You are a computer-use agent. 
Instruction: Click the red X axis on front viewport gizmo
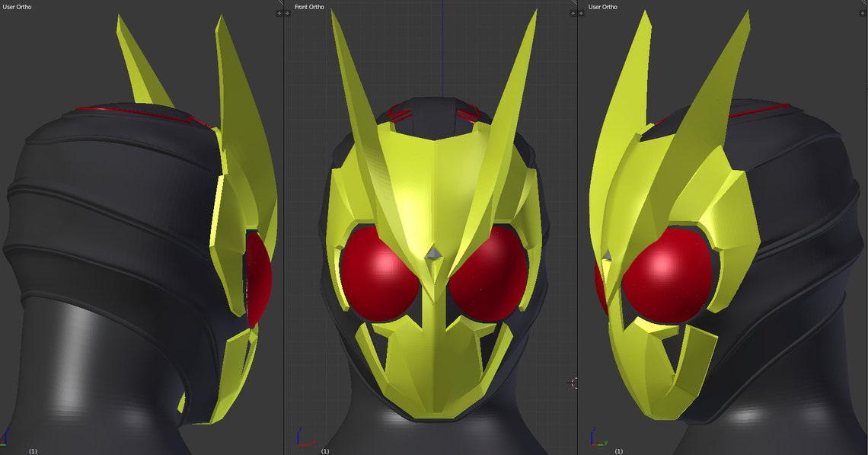click(306, 445)
